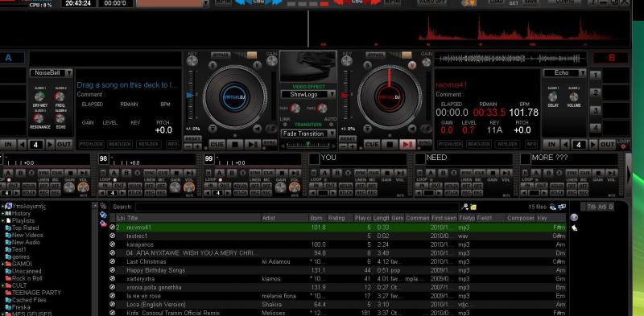This screenshot has width=644, height=316.
Task: Click the CUE button on deck A
Action: coord(217,145)
